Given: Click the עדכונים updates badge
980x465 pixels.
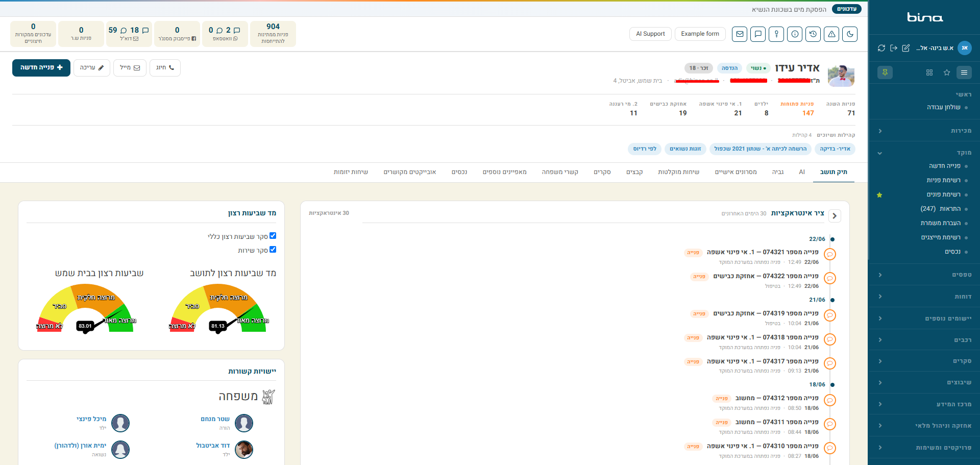Looking at the screenshot, I should tap(847, 9).
